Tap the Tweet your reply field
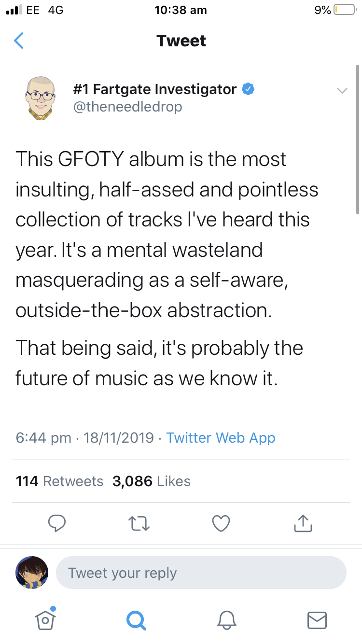362x644 pixels. pos(201,573)
